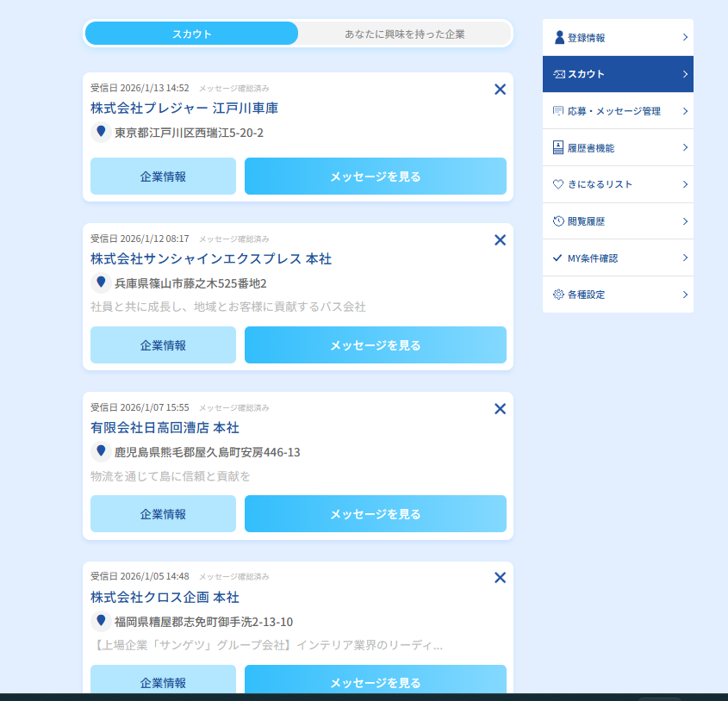Image resolution: width=728 pixels, height=701 pixels.
Task: Open the 登録情報 chevron arrow
Action: pos(685,38)
